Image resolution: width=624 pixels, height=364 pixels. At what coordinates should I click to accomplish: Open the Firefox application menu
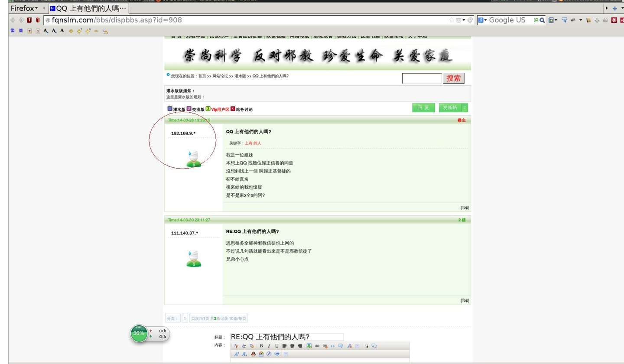click(24, 8)
